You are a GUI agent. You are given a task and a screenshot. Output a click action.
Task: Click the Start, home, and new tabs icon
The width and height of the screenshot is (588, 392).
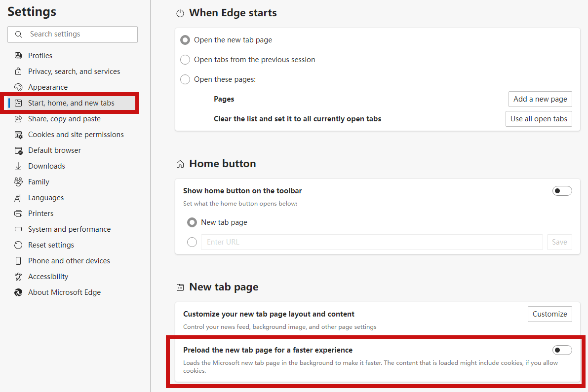(x=18, y=103)
